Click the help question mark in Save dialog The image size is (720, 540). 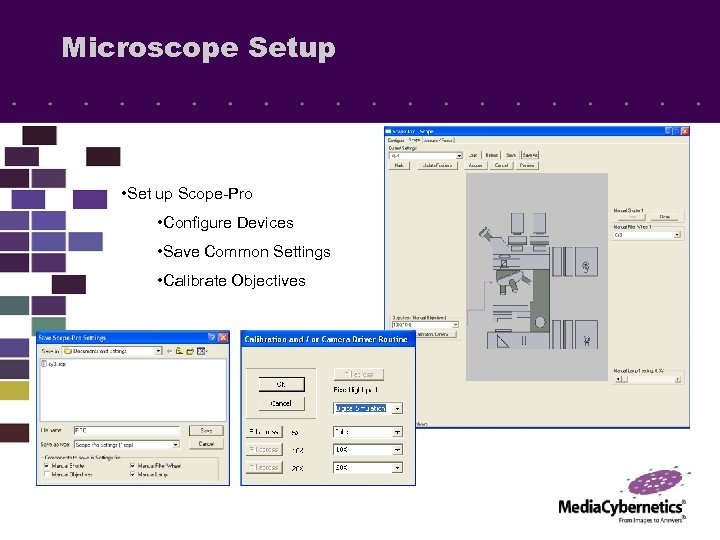(x=212, y=338)
